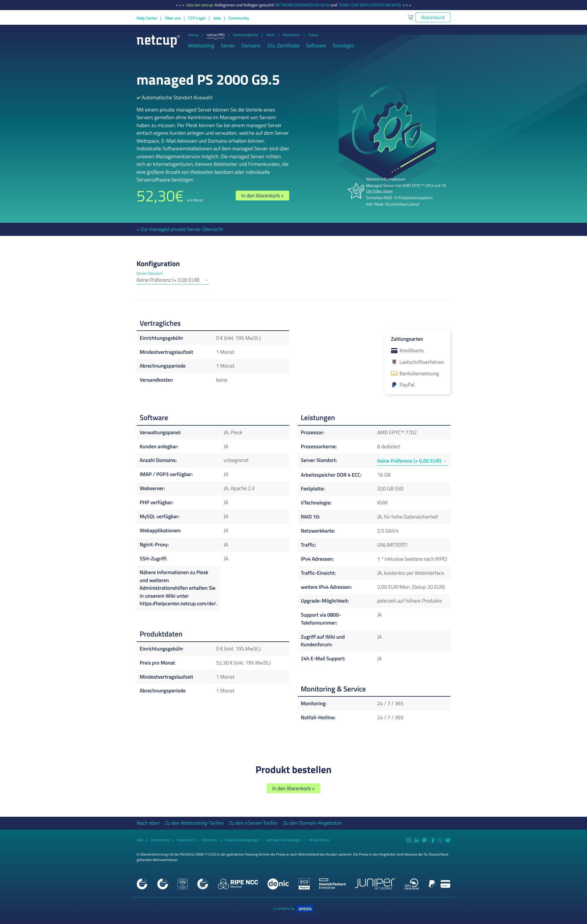Click the star award icon in hero

pos(356,191)
